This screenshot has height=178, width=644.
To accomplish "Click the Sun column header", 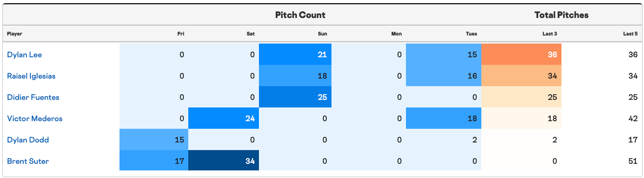I will point(322,34).
